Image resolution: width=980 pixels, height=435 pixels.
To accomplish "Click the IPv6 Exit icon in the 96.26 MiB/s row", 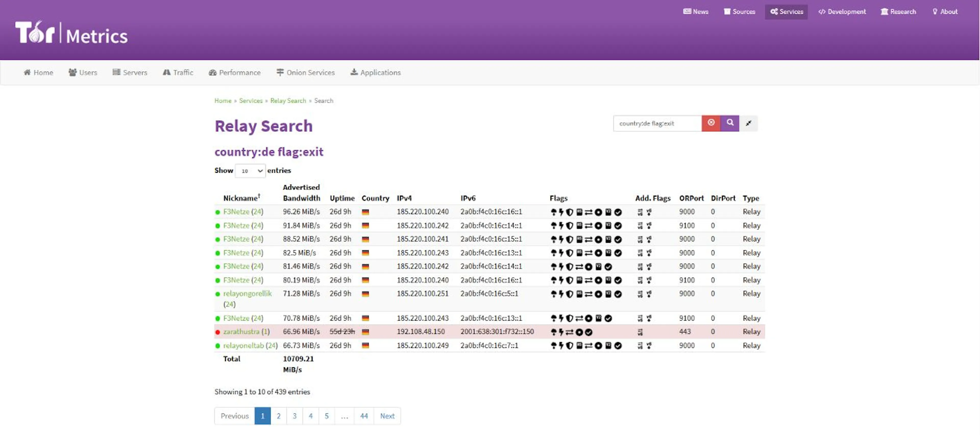I will tap(649, 212).
